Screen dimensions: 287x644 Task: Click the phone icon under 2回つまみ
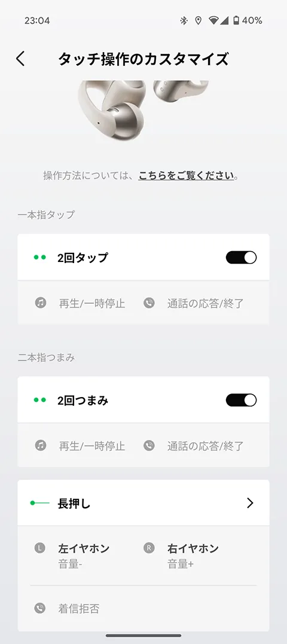coord(149,445)
